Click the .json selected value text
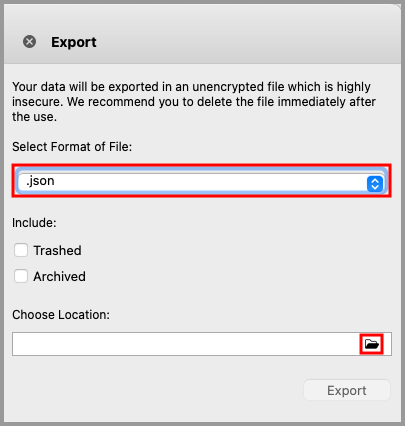Image resolution: width=405 pixels, height=426 pixels. (40, 181)
